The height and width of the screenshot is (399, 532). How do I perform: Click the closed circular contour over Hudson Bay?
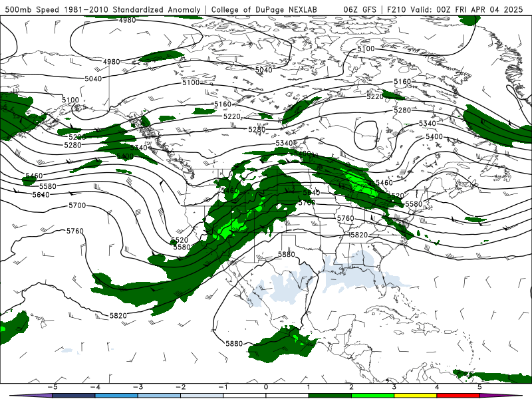click(x=366, y=135)
